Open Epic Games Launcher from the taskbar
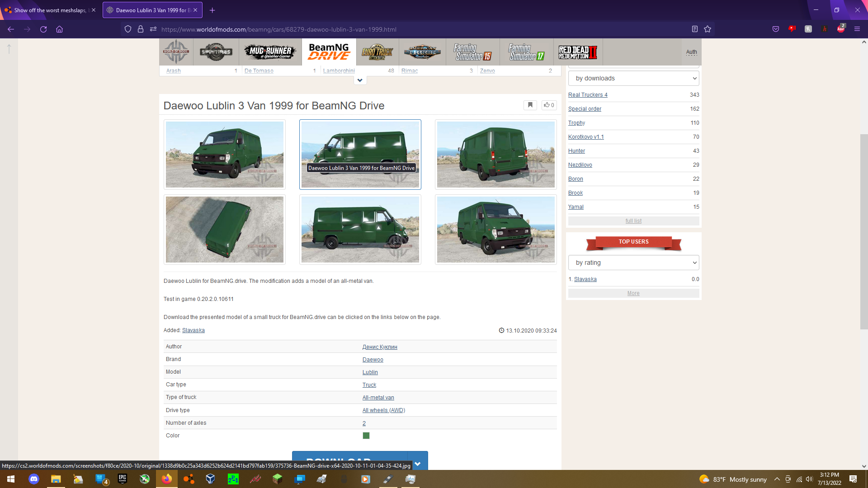The image size is (868, 488). tap(123, 479)
